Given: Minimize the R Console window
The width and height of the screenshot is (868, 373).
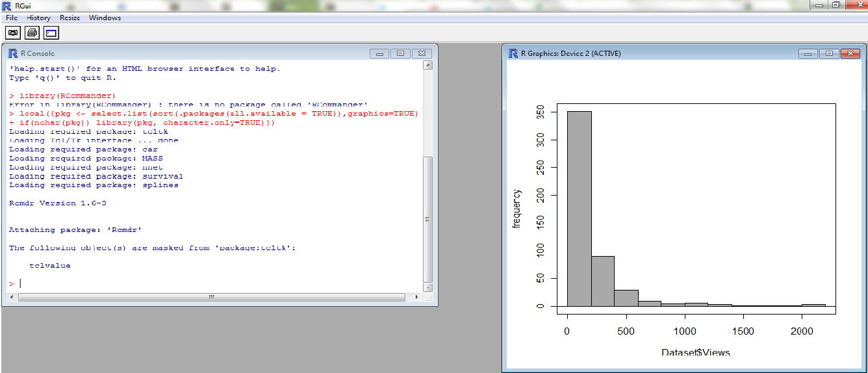Looking at the screenshot, I should [380, 53].
